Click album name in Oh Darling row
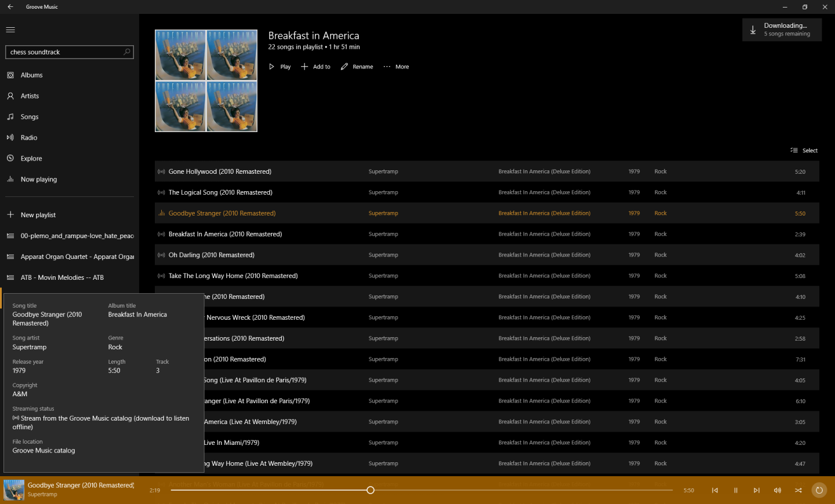Image resolution: width=835 pixels, height=504 pixels. point(544,255)
